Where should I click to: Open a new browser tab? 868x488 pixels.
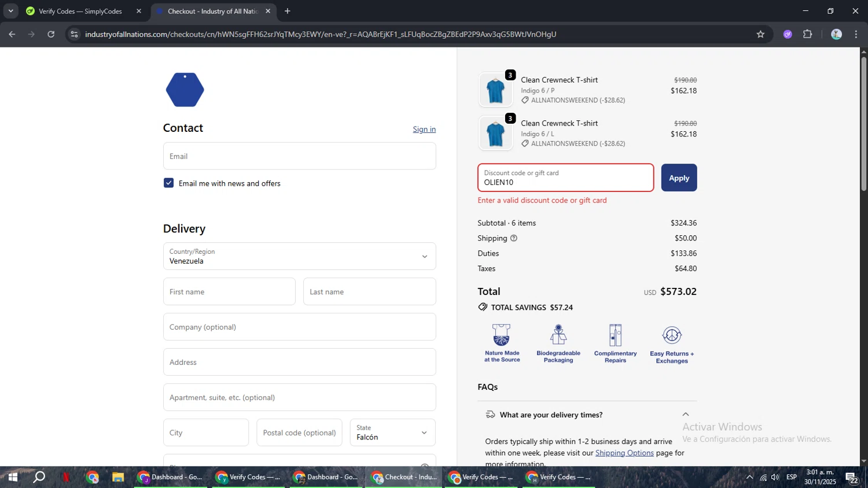[288, 11]
